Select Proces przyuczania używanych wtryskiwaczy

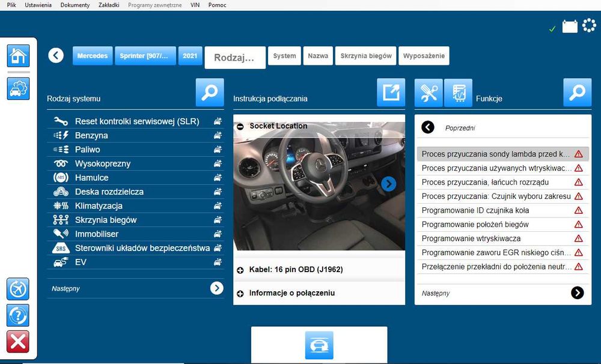(503, 168)
